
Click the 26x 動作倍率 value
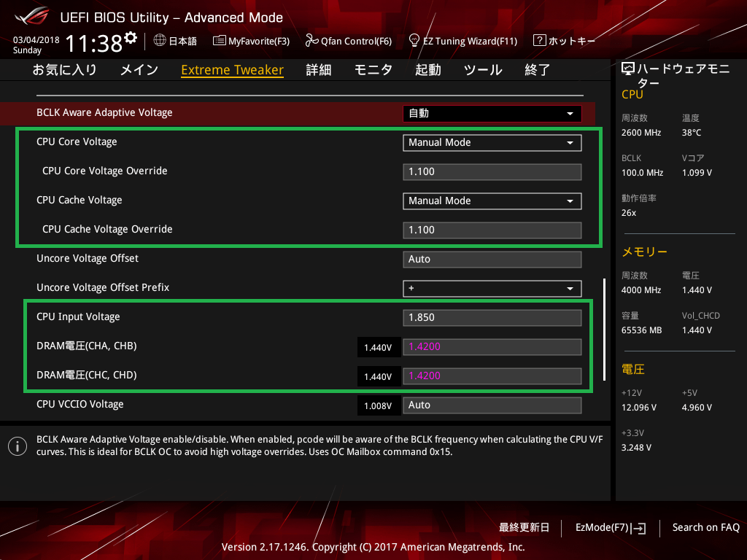coord(629,213)
